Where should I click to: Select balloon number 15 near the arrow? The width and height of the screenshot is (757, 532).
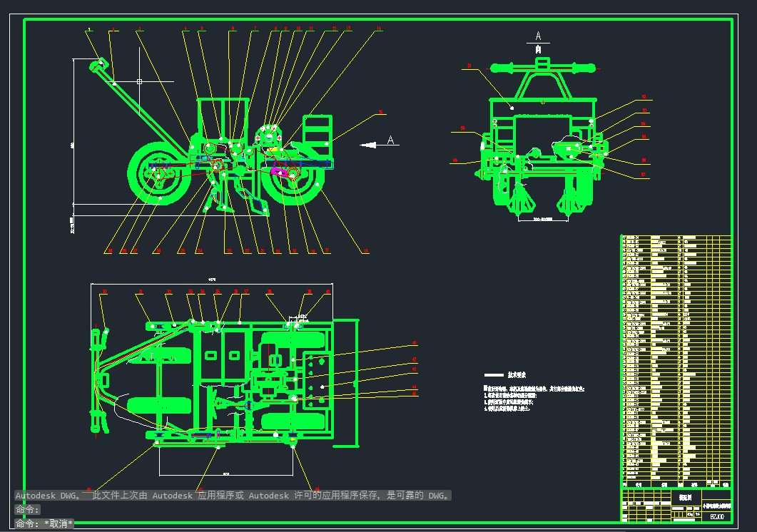click(x=381, y=112)
